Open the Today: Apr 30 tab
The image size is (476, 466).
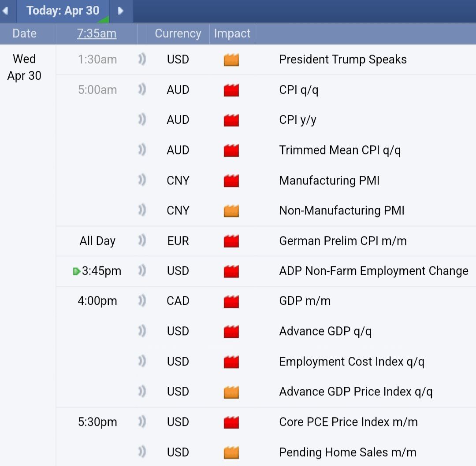coord(63,11)
